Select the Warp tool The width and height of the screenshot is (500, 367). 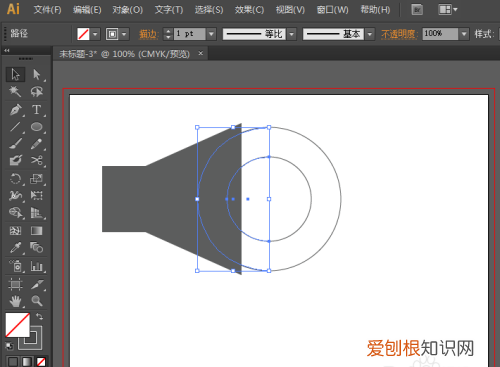[x=15, y=195]
